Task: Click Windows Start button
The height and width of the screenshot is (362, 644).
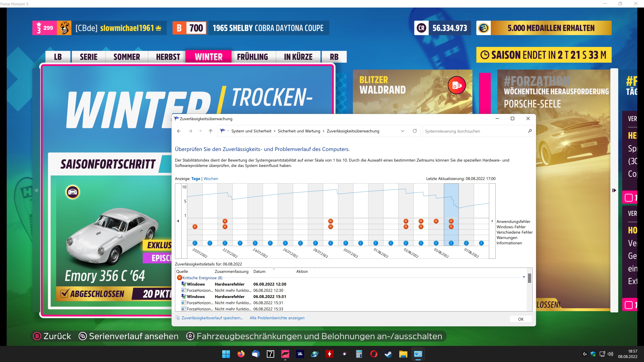Action: (x=226, y=354)
